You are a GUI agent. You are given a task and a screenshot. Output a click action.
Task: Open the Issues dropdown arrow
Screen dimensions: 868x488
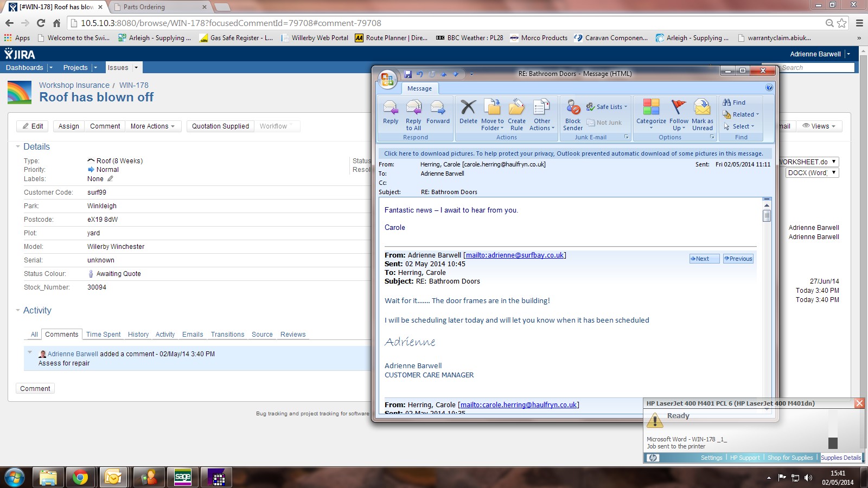(136, 68)
